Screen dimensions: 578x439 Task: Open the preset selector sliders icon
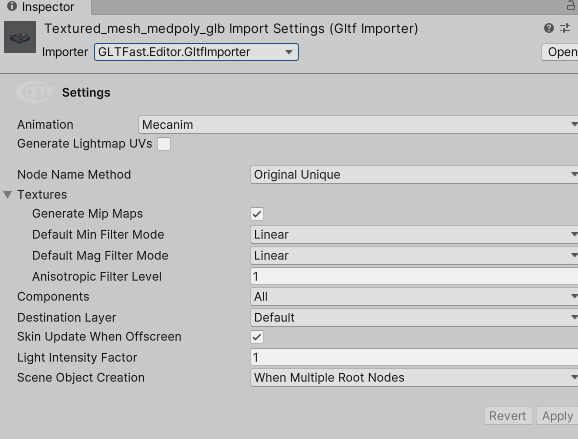[x=565, y=28]
